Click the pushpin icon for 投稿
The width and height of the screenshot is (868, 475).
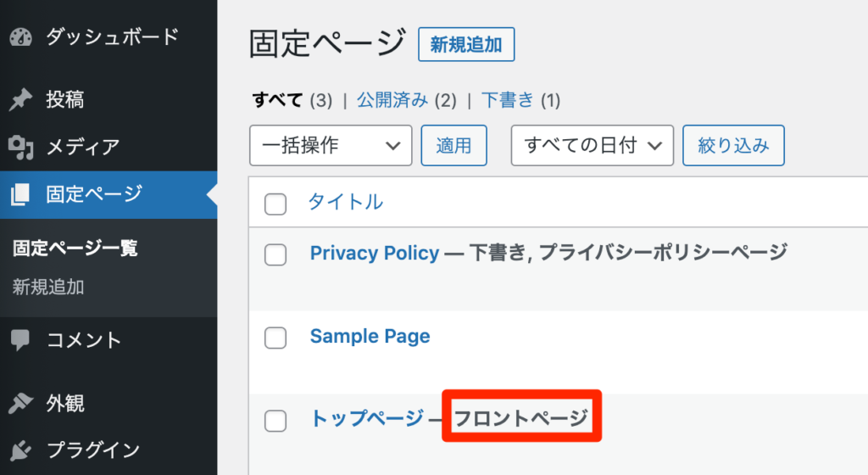coord(21,99)
